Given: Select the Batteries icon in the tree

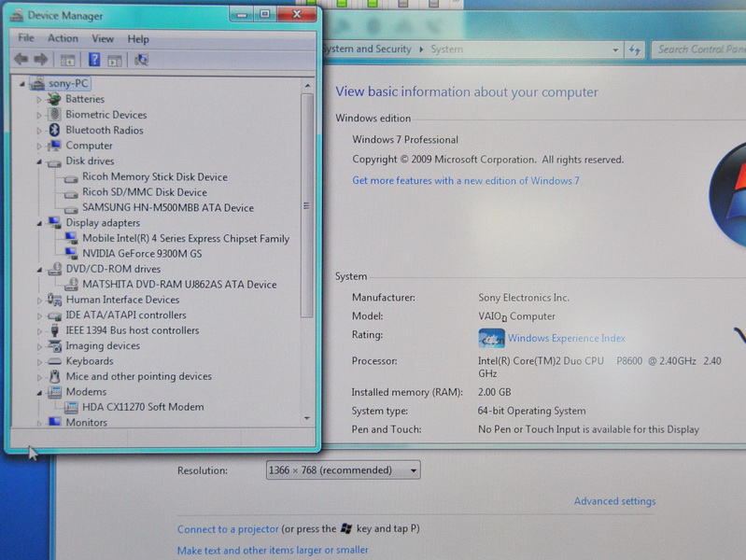Looking at the screenshot, I should click(54, 99).
